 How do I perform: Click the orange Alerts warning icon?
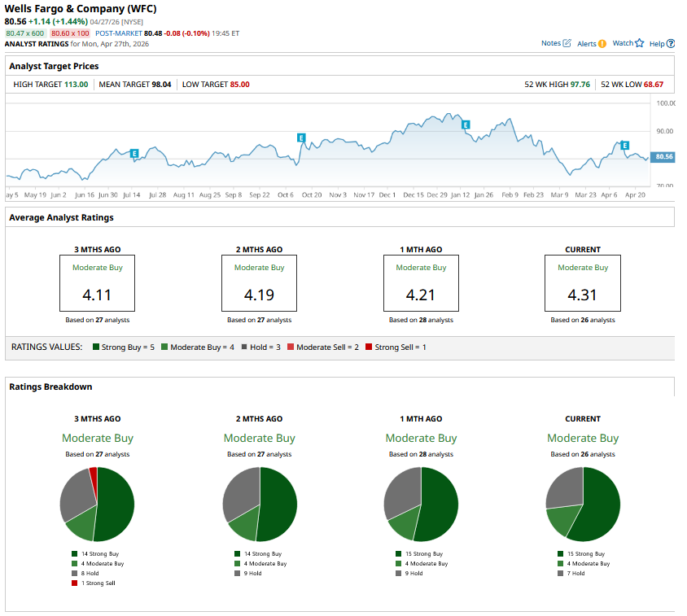(602, 44)
